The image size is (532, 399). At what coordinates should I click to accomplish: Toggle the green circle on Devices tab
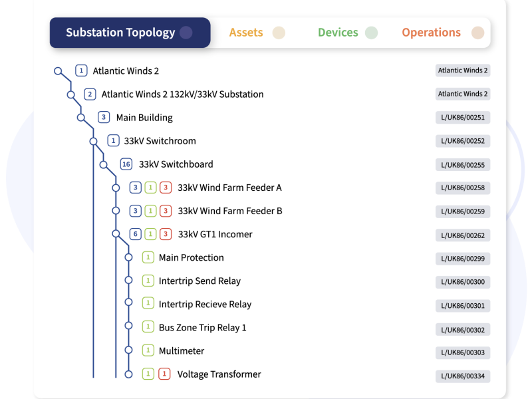pos(371,33)
